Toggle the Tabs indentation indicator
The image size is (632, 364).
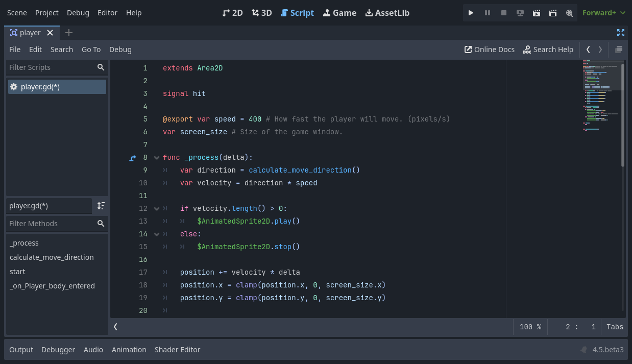coord(614,327)
